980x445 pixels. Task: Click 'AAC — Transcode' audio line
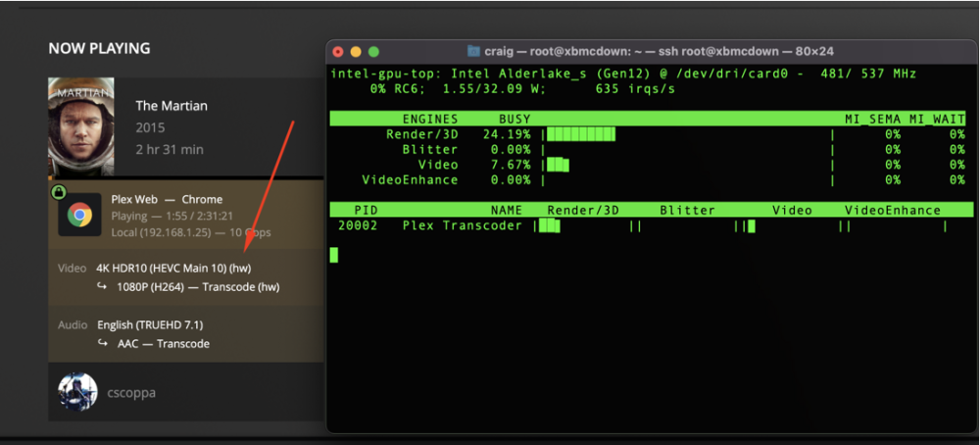point(164,344)
